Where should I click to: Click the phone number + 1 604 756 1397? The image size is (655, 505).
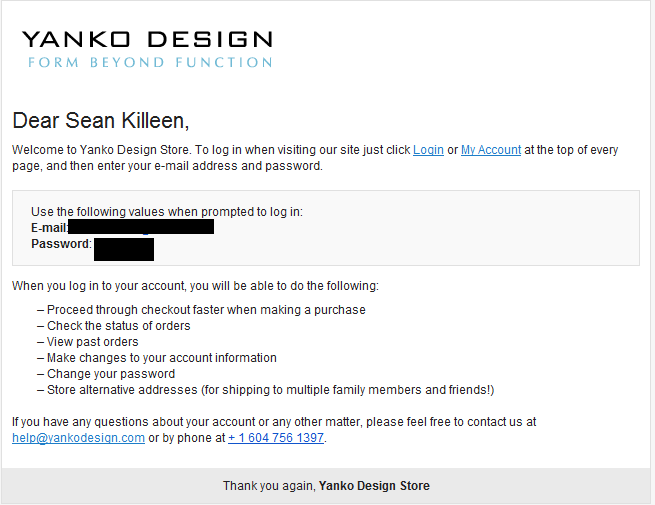pyautogui.click(x=276, y=438)
